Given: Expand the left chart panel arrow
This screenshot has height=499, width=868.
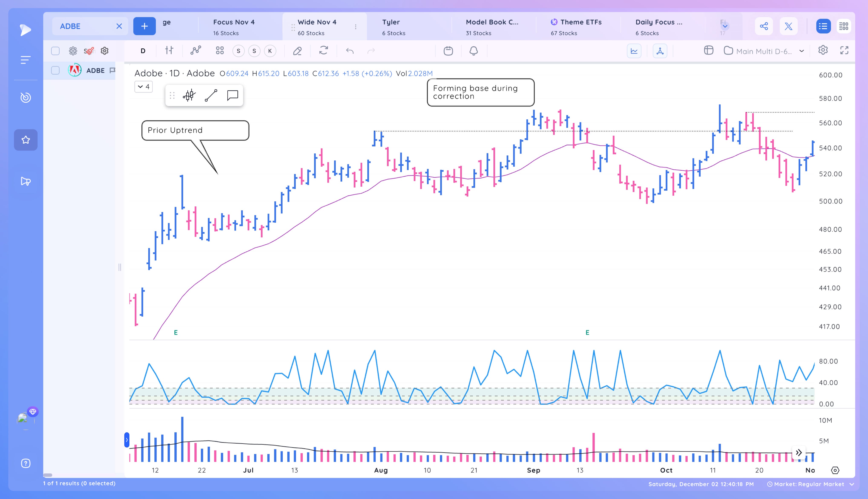Looking at the screenshot, I should click(x=127, y=440).
